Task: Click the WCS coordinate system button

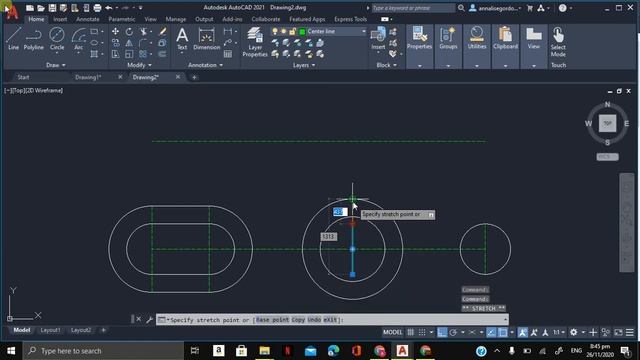Action: click(607, 157)
